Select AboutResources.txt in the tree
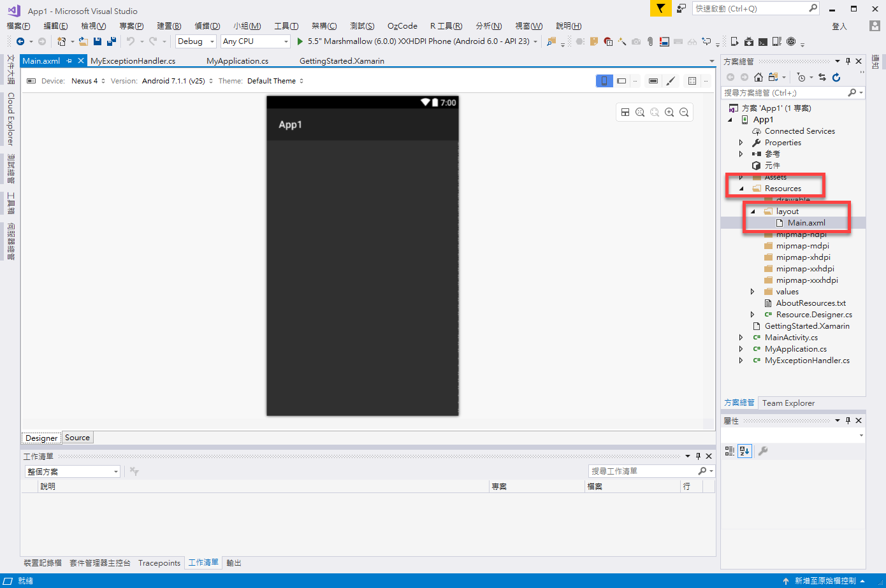This screenshot has height=588, width=886. [811, 303]
